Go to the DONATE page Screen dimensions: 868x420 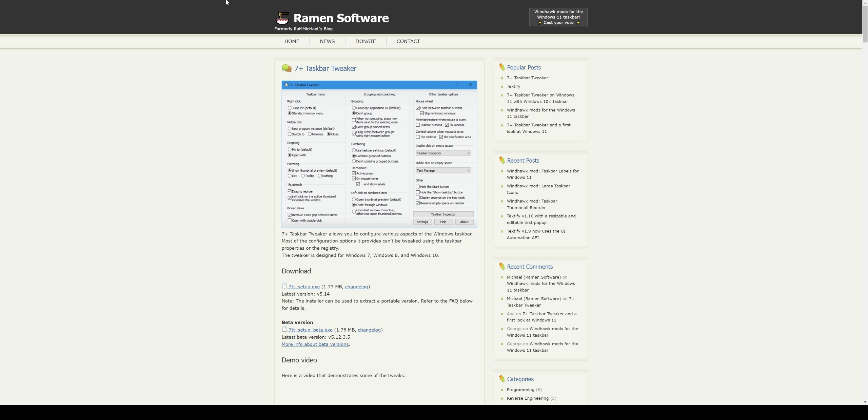pyautogui.click(x=366, y=41)
